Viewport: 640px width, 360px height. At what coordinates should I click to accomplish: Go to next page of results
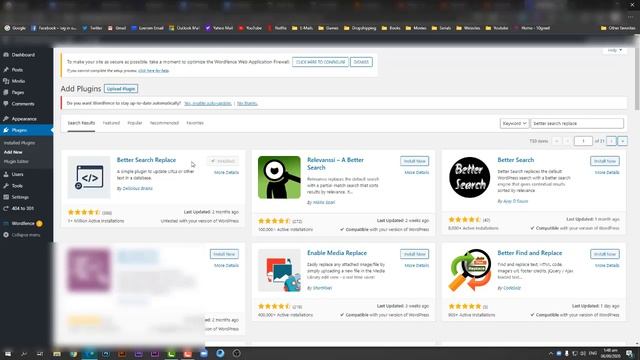coord(611,141)
